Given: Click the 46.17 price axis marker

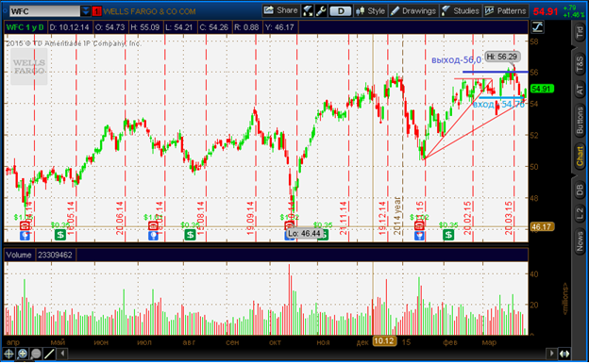Looking at the screenshot, I should click(542, 226).
